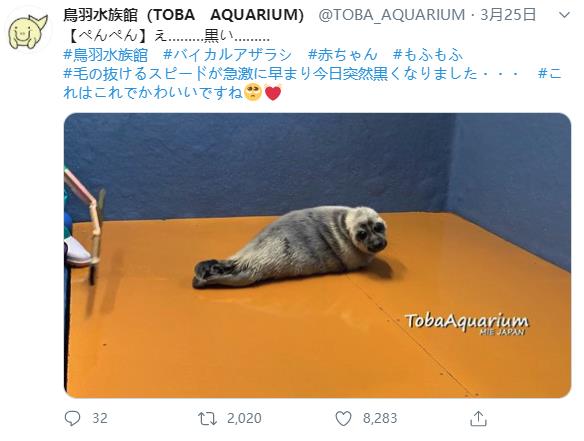Click the 8,283 likes count
The height and width of the screenshot is (441, 584).
click(x=380, y=418)
